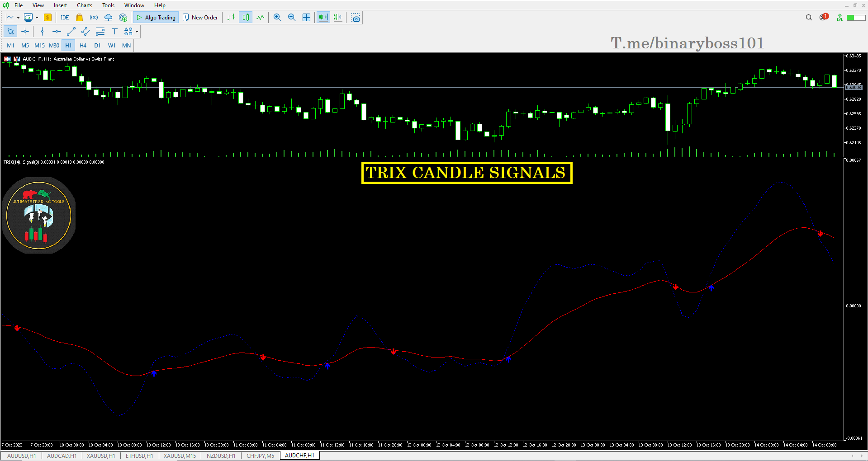868x461 pixels.
Task: Select the D1 timeframe
Action: point(97,45)
